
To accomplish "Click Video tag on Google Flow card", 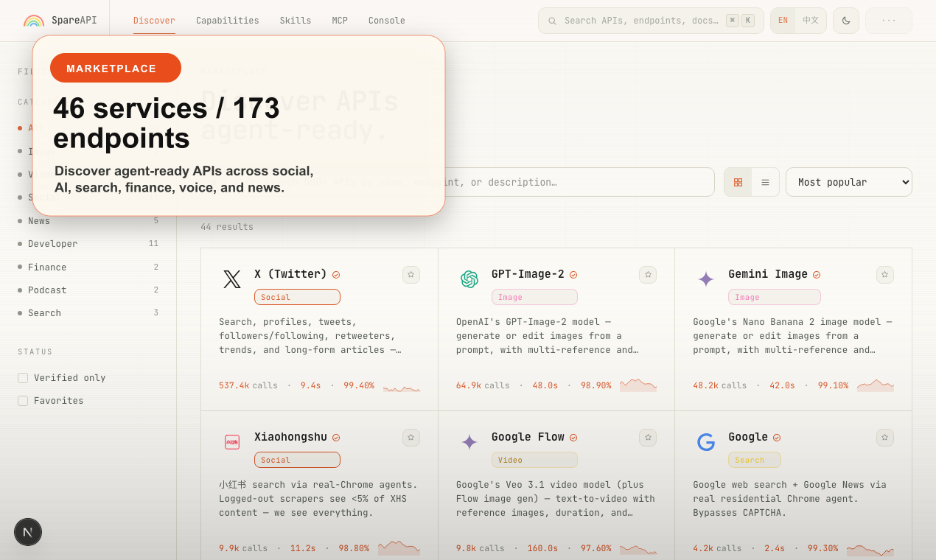I will tap(534, 460).
